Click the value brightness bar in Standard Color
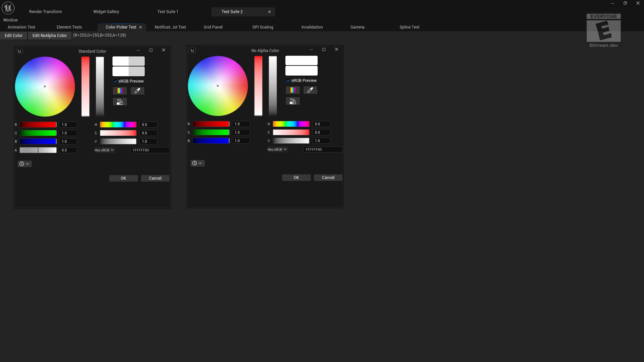Image resolution: width=644 pixels, height=362 pixels. (x=100, y=87)
